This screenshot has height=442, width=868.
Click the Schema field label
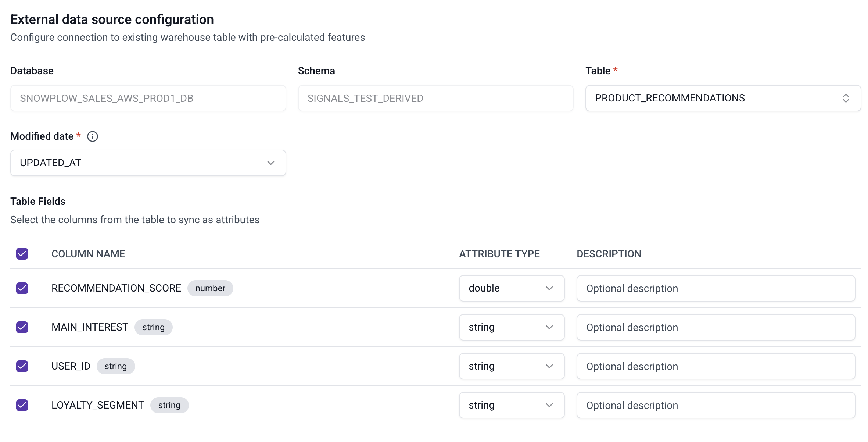pos(316,71)
